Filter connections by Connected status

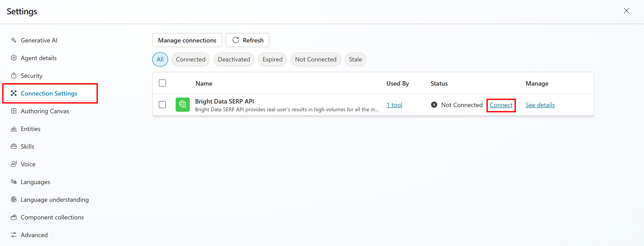pyautogui.click(x=190, y=60)
